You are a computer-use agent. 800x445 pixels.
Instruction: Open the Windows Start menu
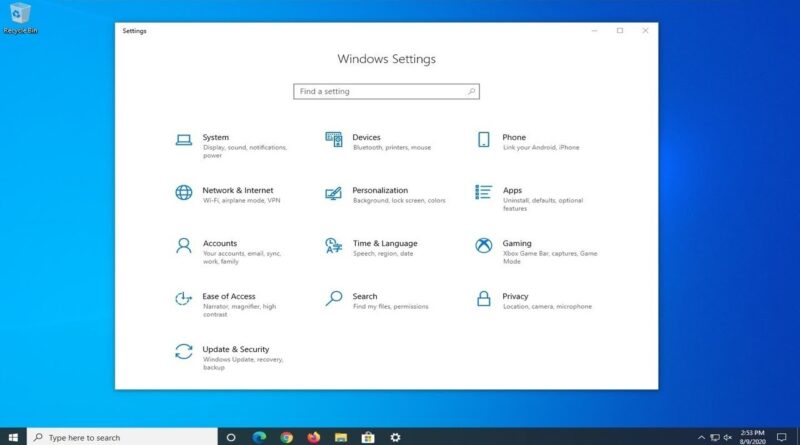coord(13,437)
